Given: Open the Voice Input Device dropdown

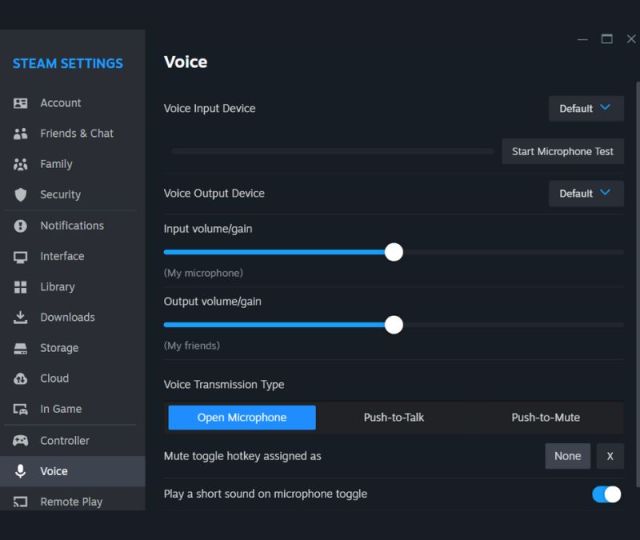Looking at the screenshot, I should coord(586,108).
